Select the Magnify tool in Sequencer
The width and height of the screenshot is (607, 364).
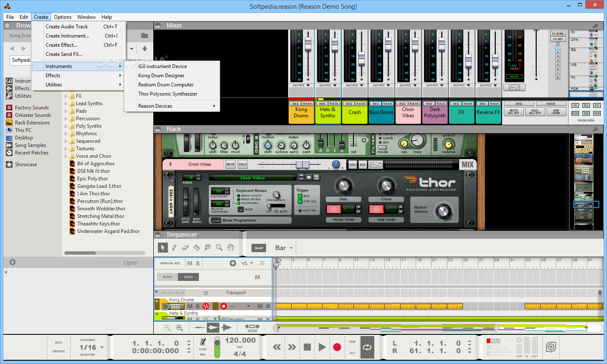coord(219,248)
